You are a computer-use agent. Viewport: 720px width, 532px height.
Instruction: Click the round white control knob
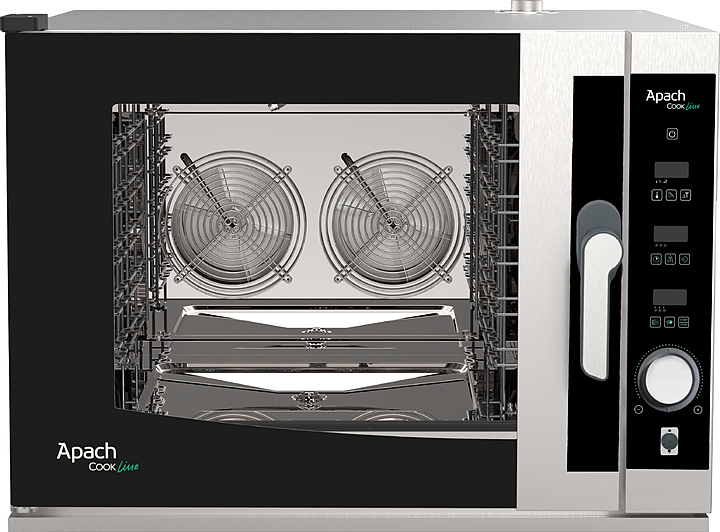(x=667, y=379)
